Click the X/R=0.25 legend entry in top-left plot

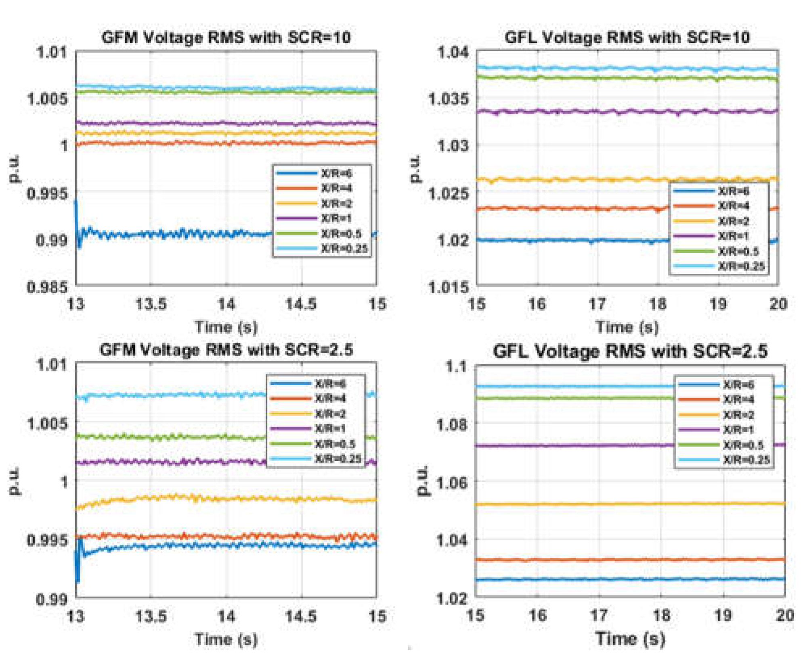(344, 249)
